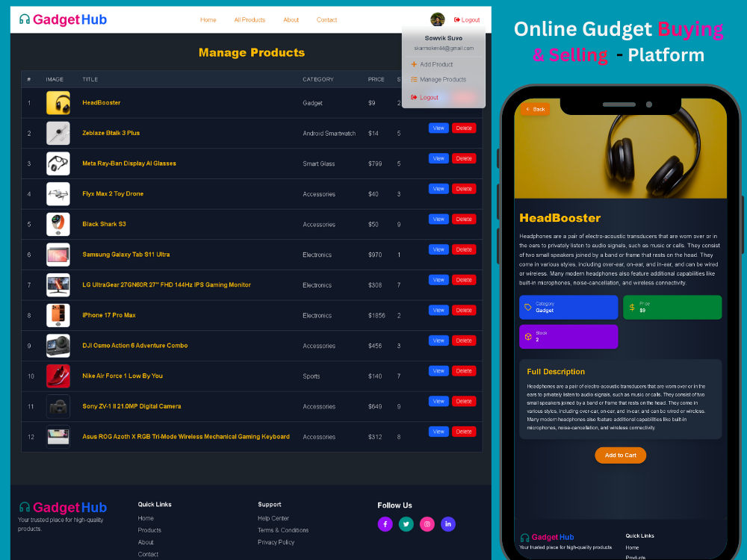Delete the iPhone 17 Pro Max
747x560 pixels.
(x=464, y=310)
